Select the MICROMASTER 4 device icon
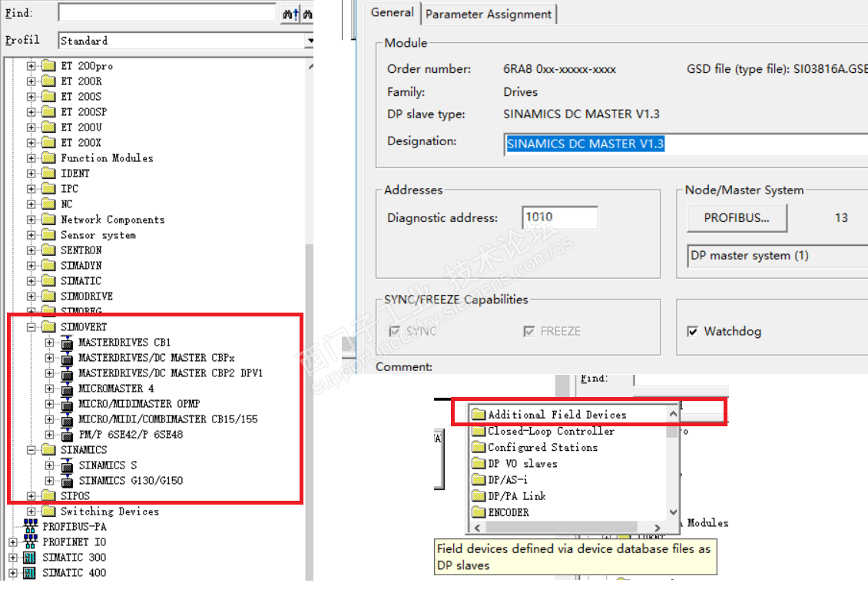 pyautogui.click(x=67, y=389)
